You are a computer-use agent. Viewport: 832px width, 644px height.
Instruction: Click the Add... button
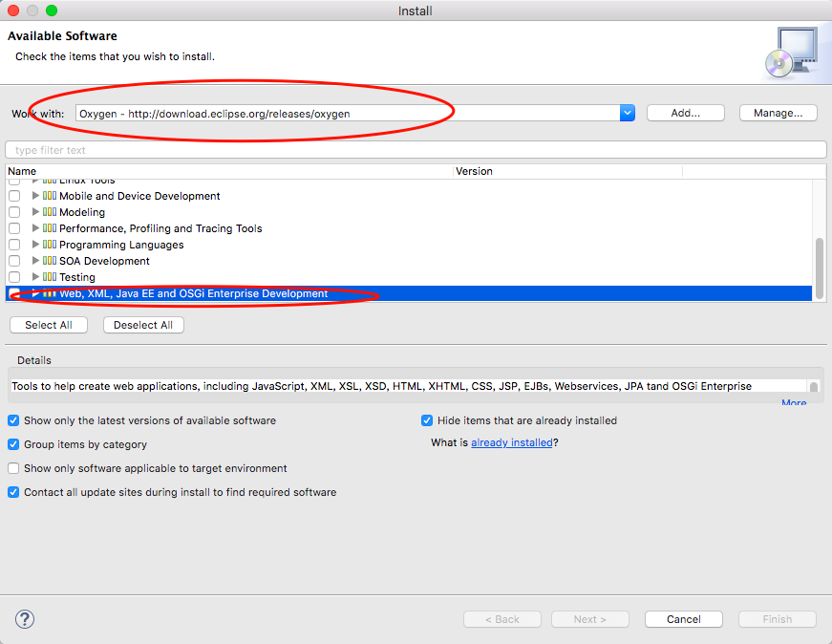686,113
